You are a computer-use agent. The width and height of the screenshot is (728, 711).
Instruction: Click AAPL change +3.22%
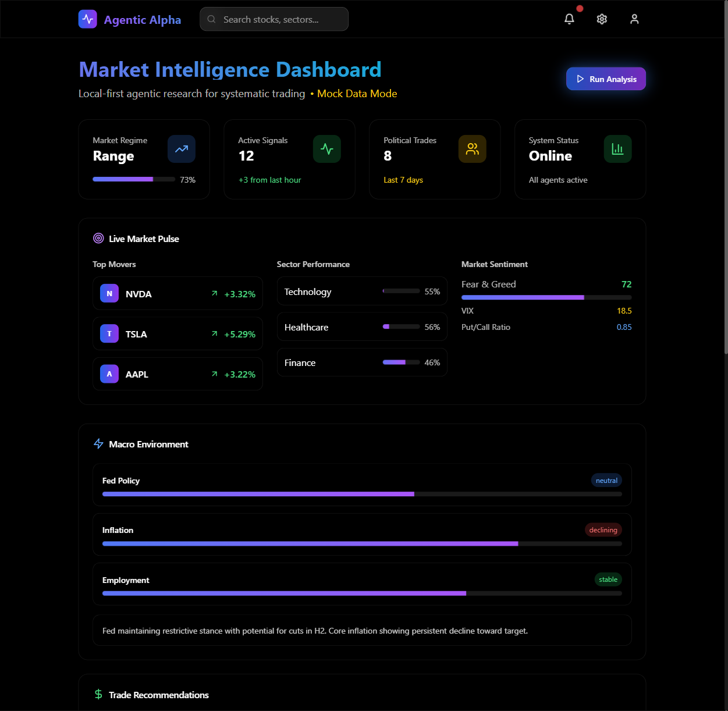tap(240, 375)
